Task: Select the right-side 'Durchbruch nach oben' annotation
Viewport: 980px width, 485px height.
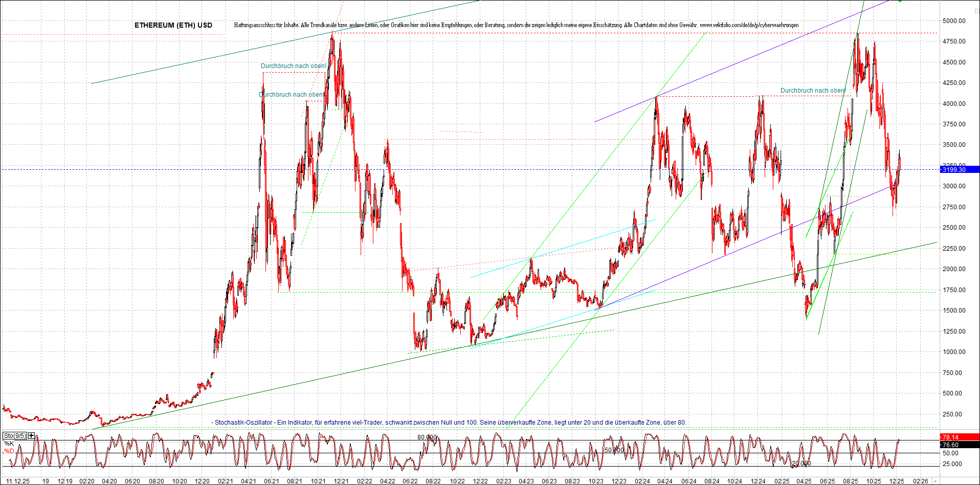Action: pos(813,91)
